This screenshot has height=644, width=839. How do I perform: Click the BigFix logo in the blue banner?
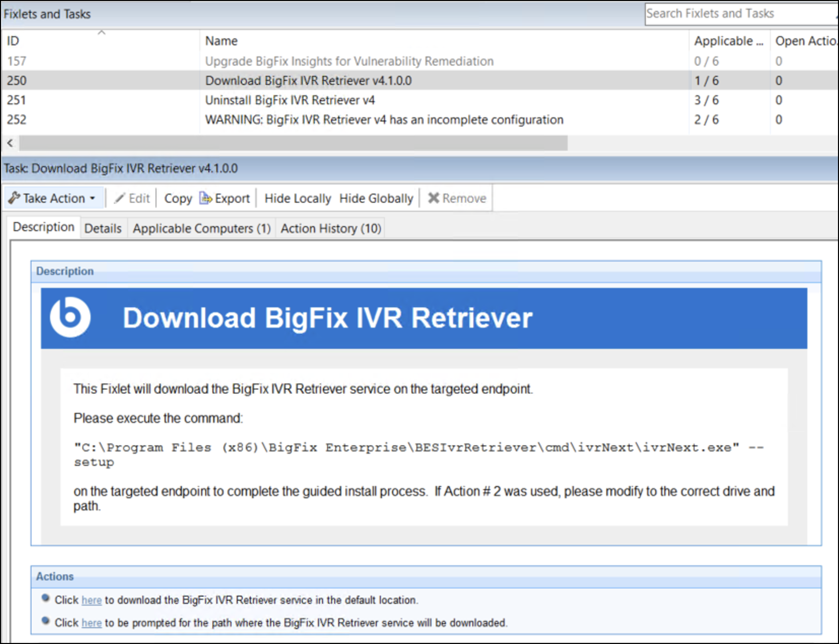pyautogui.click(x=71, y=317)
